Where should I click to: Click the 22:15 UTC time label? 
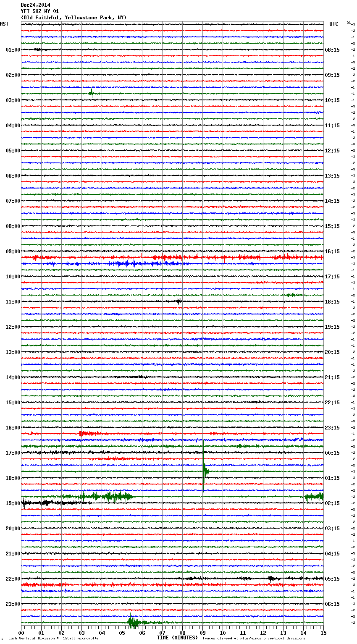(332, 403)
